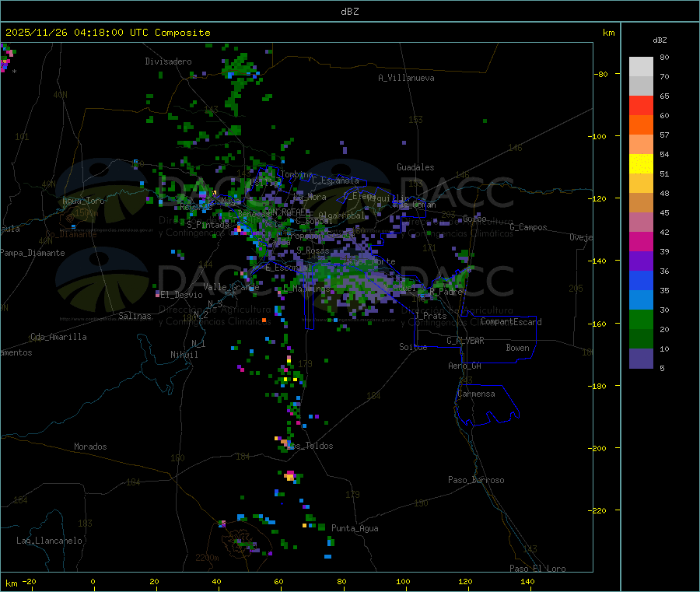The height and width of the screenshot is (592, 700).
Task: Select the light gray 70-80 dBZ swatch
Action: (641, 67)
